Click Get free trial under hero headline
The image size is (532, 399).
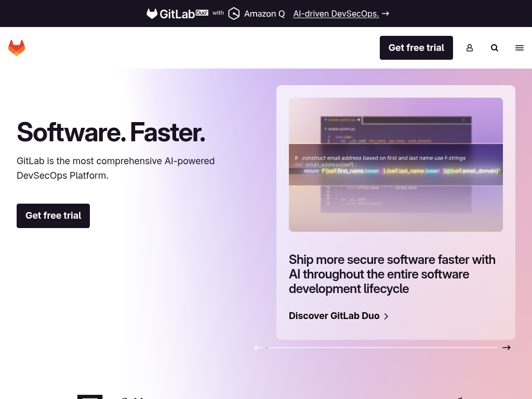click(54, 216)
